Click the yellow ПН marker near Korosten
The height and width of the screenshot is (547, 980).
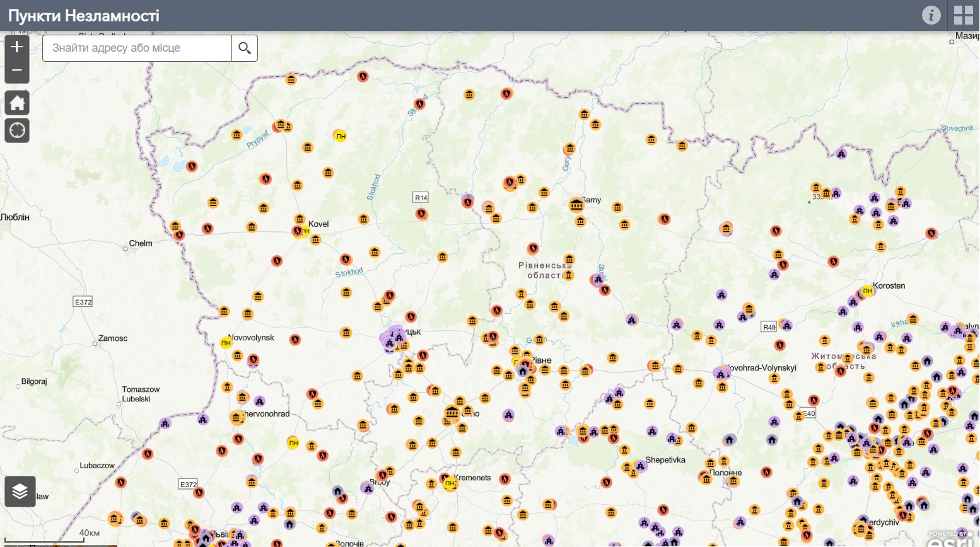coord(868,291)
